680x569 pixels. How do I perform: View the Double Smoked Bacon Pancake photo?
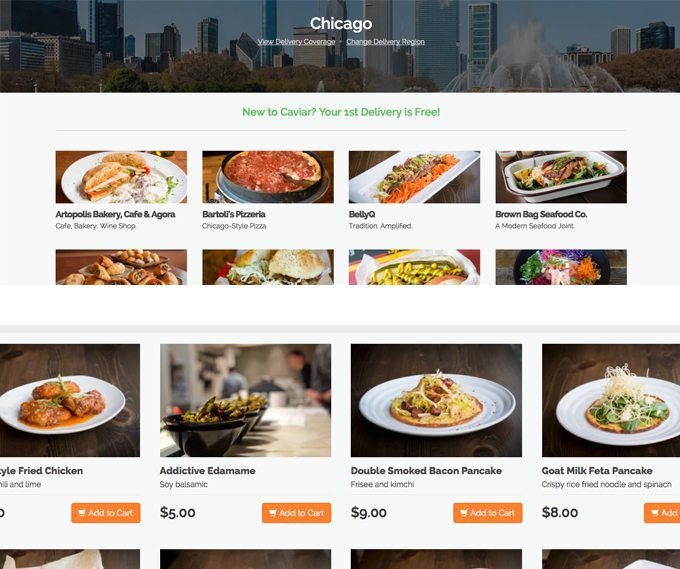[436, 400]
